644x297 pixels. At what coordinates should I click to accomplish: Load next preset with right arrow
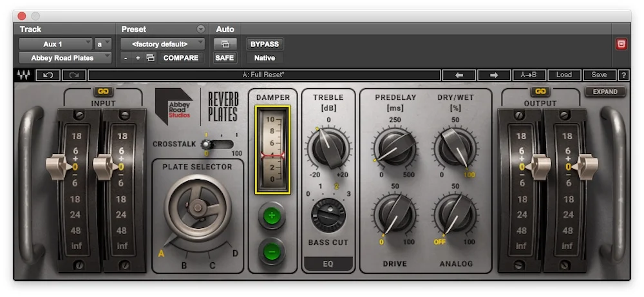(494, 75)
